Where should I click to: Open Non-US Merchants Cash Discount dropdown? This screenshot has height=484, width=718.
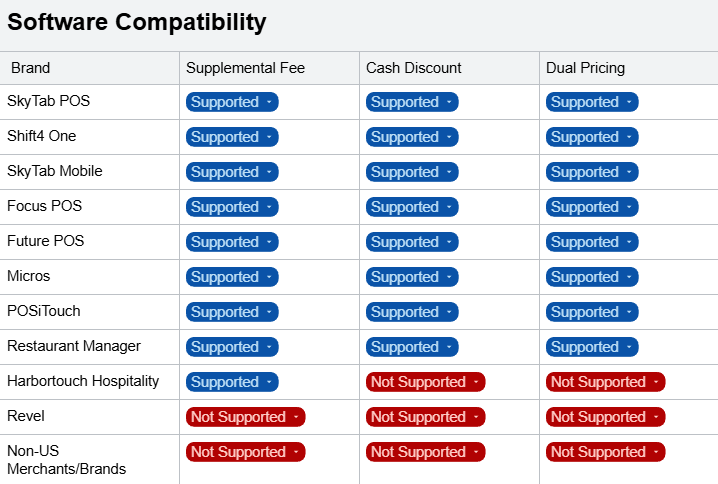click(x=425, y=452)
